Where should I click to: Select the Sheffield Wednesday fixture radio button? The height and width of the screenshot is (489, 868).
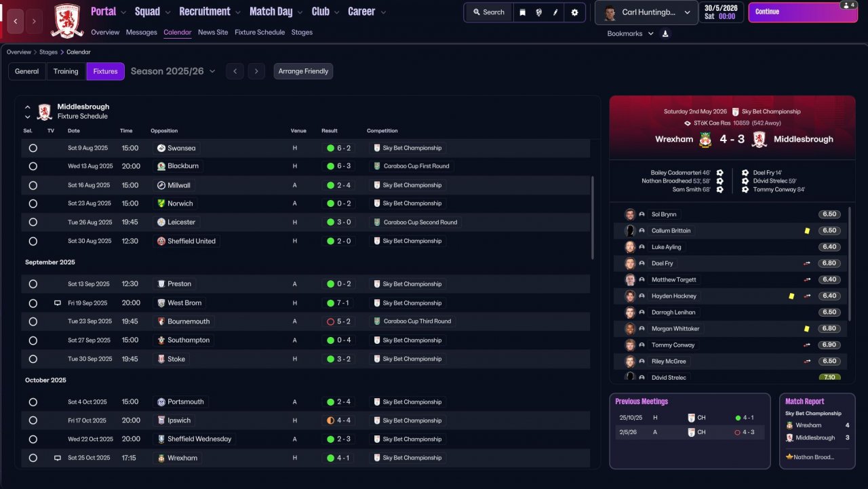click(x=33, y=439)
